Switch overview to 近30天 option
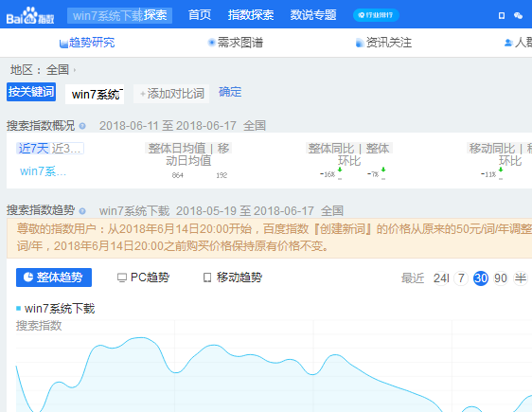Screen dimensions: 532x412 click(66, 149)
